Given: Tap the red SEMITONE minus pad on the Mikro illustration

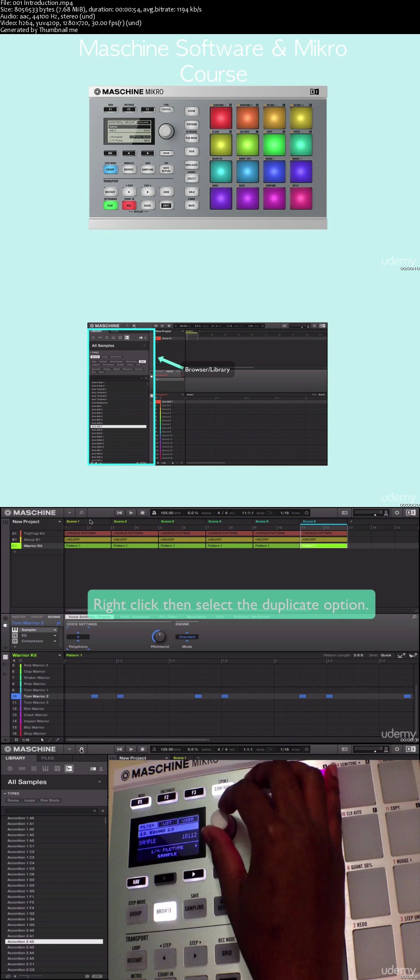Looking at the screenshot, I should coord(221,118).
